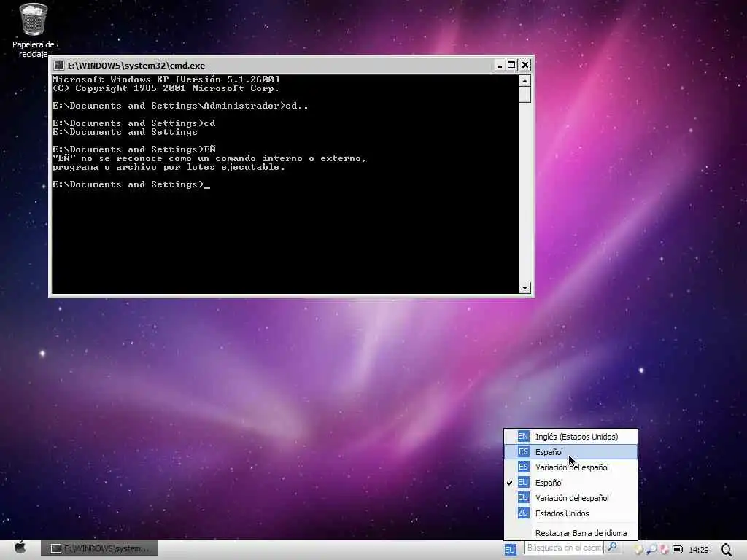Click the yellow round tray icon
747x560 pixels.
coord(638,550)
